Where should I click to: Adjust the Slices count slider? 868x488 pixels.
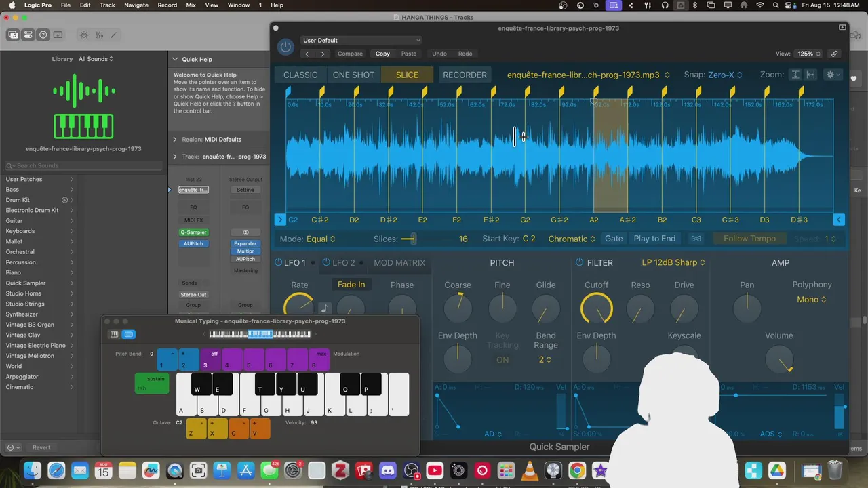click(x=427, y=239)
